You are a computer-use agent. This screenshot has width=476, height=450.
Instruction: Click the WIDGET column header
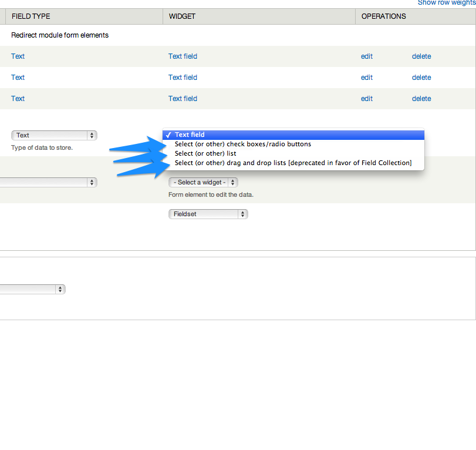point(182,16)
